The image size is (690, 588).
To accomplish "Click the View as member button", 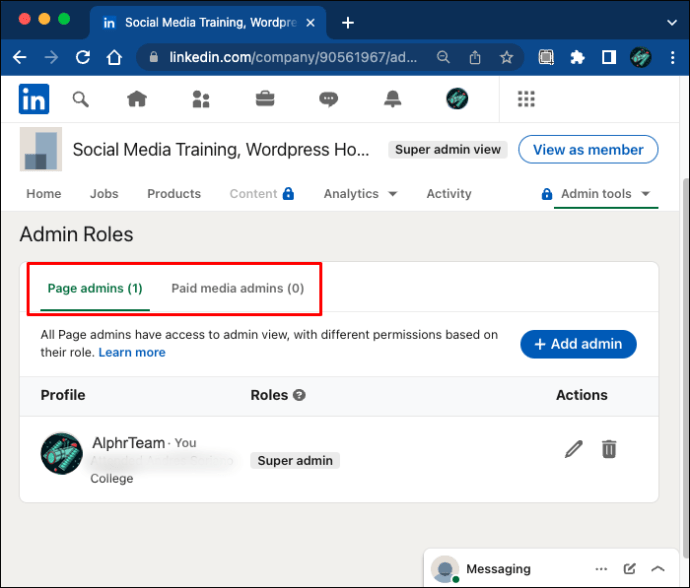I will (588, 150).
